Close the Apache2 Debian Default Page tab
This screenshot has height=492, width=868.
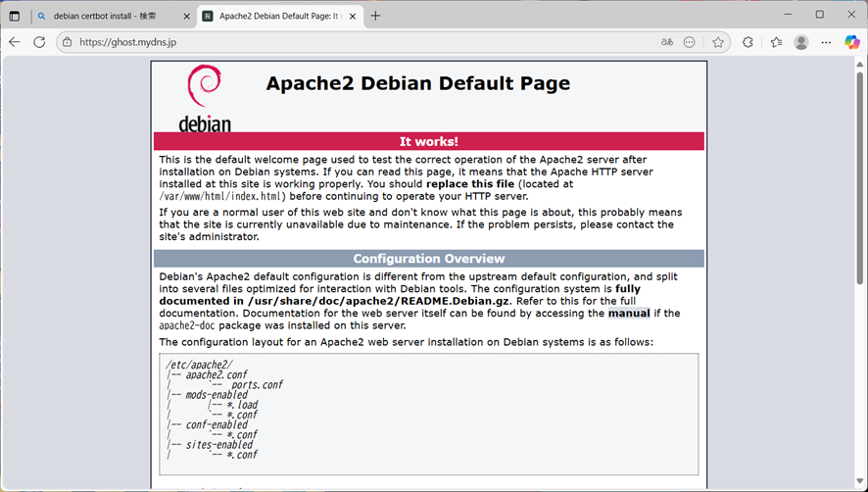(x=353, y=16)
